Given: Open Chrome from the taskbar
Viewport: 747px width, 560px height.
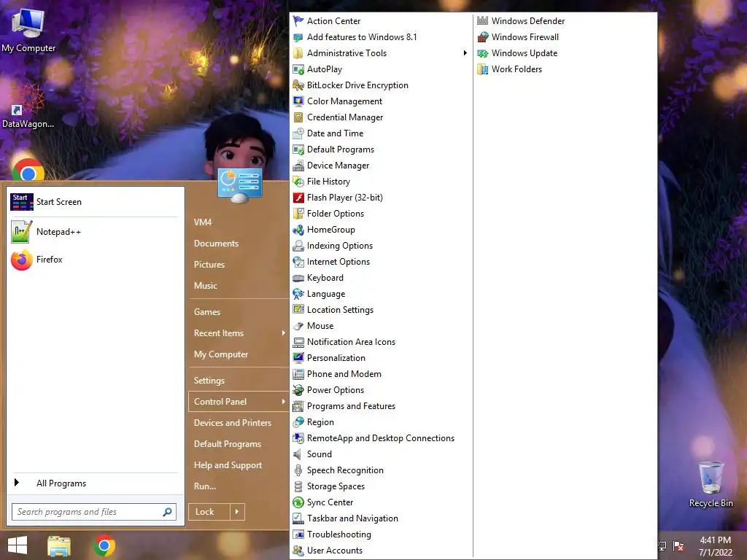Looking at the screenshot, I should 104,545.
